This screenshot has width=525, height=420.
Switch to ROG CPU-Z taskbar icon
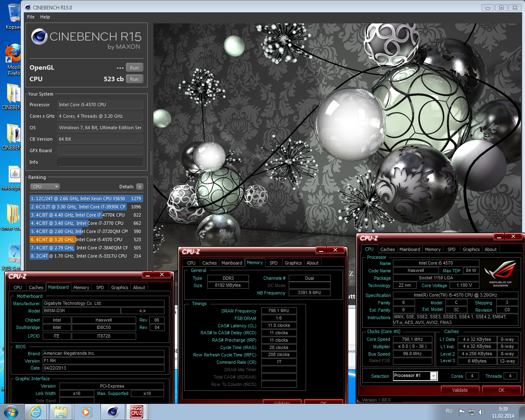137,412
